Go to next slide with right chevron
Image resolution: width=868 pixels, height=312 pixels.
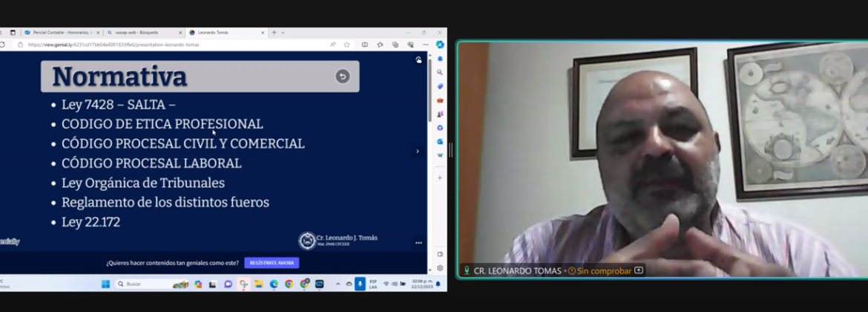(417, 151)
